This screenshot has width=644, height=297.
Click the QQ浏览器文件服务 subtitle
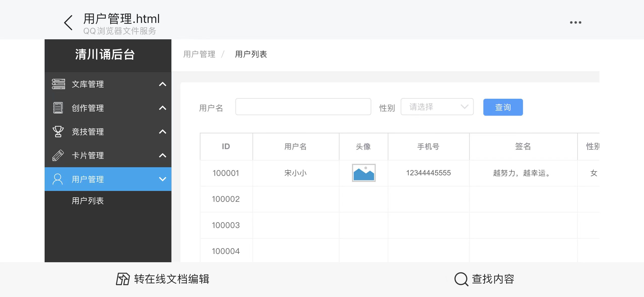point(120,31)
